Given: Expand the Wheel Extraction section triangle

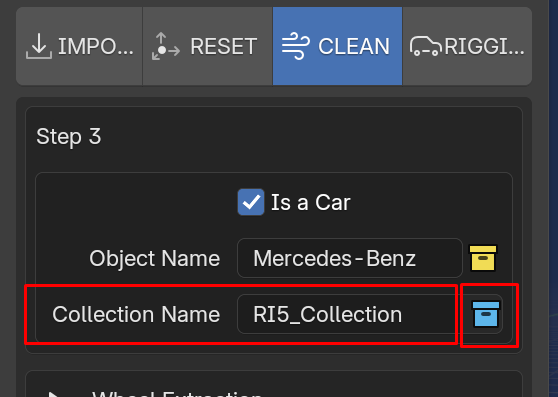Looking at the screenshot, I should [x=53, y=394].
